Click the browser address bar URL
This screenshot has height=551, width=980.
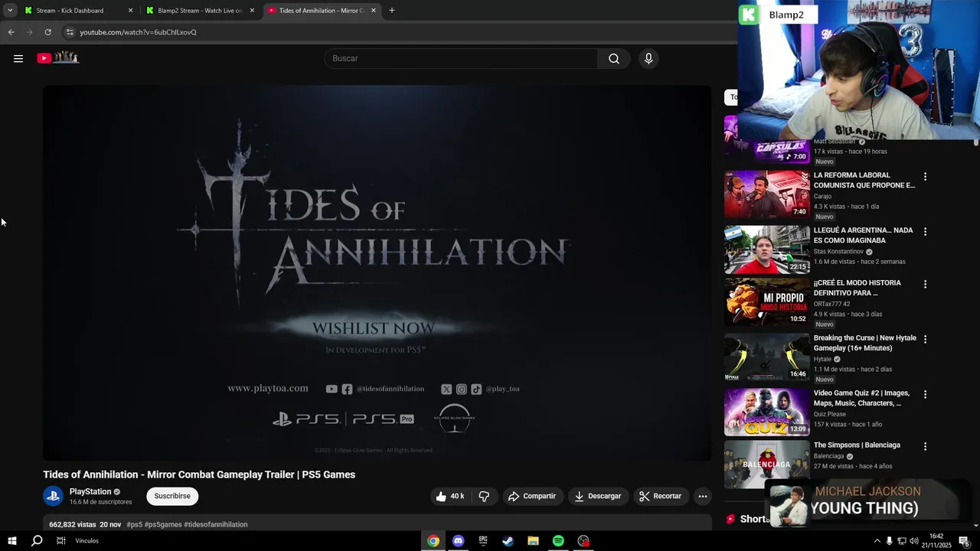click(x=138, y=32)
